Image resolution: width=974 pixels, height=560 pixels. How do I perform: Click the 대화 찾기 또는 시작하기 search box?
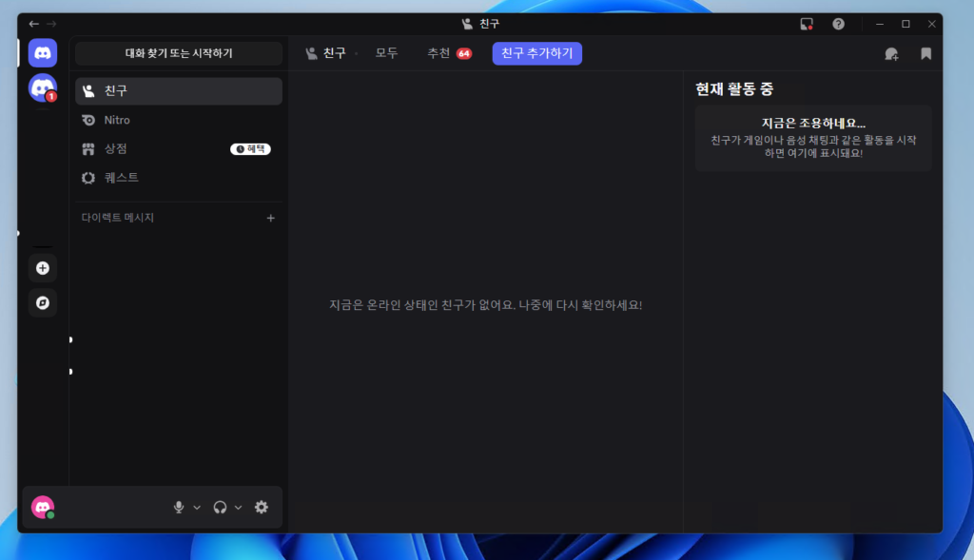pos(179,53)
